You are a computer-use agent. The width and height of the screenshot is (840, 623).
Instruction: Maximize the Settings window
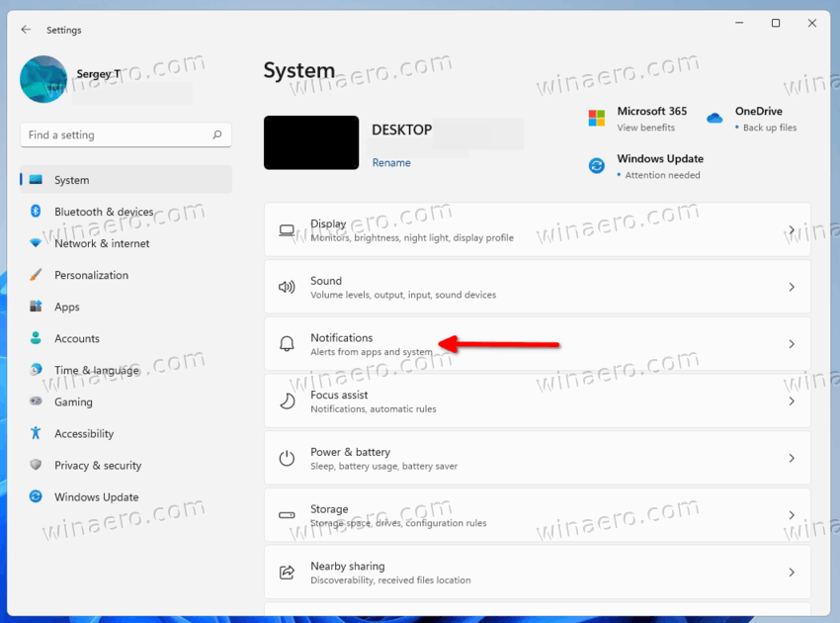pyautogui.click(x=775, y=23)
